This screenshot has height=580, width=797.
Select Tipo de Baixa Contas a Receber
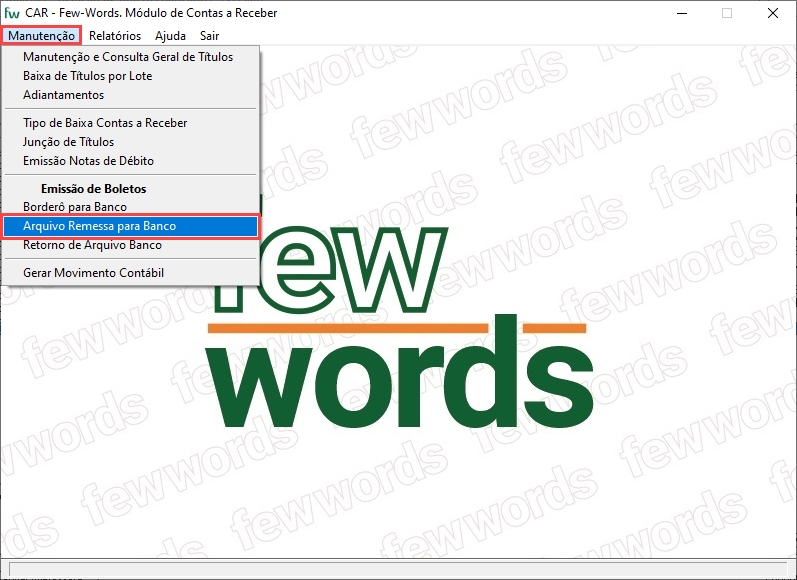131,123
